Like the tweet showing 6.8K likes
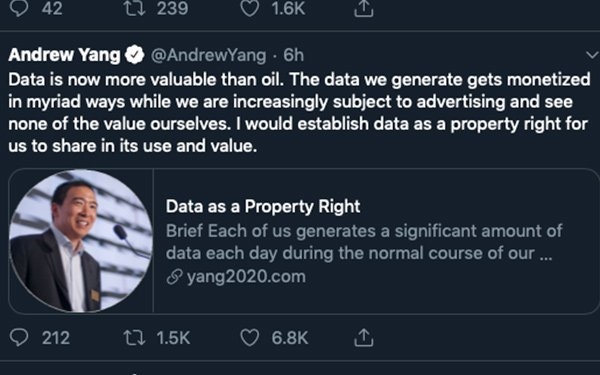The height and width of the screenshot is (375, 600). click(249, 338)
